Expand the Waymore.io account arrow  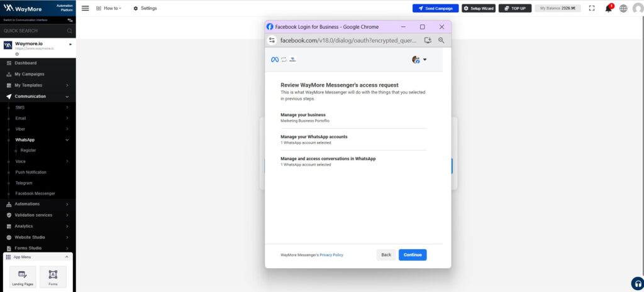70,44
